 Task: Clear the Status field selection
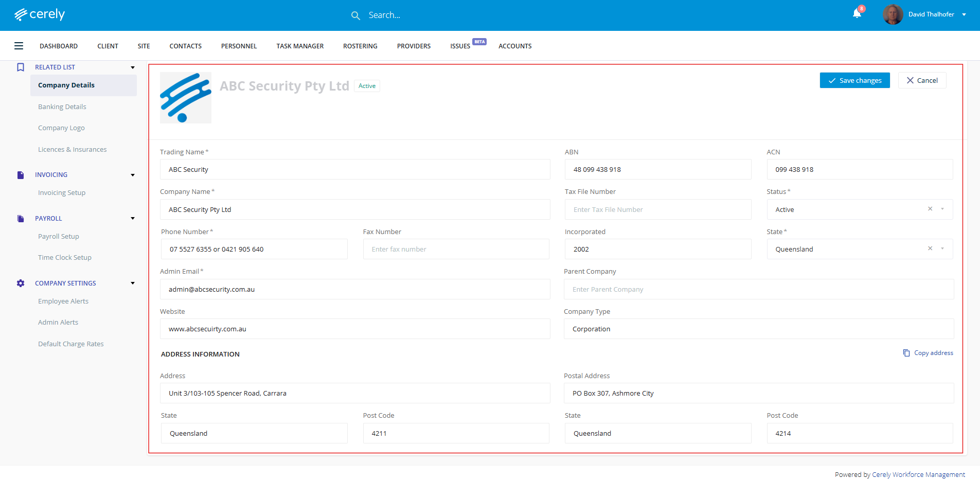[930, 209]
